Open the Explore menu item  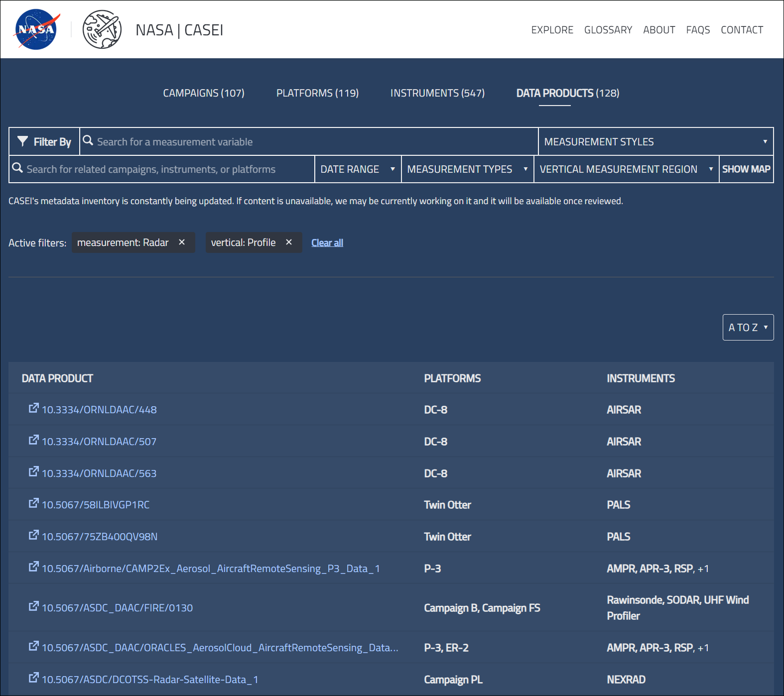(552, 30)
